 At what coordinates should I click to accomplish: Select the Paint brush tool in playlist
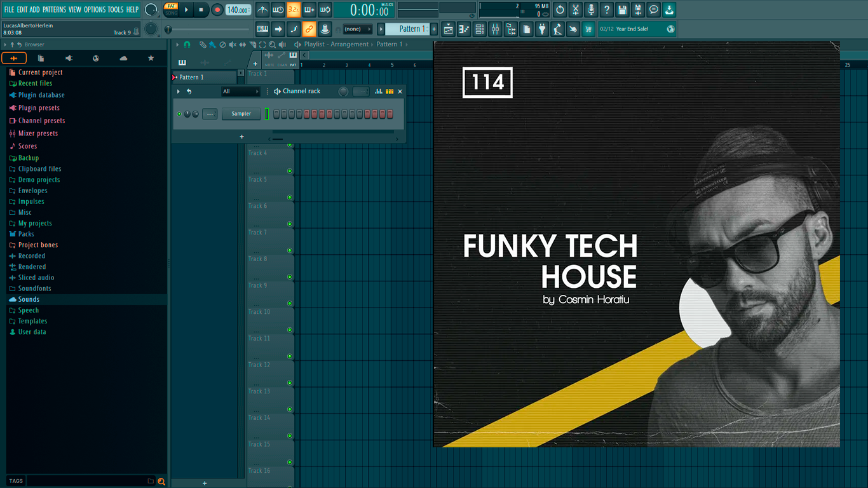212,44
